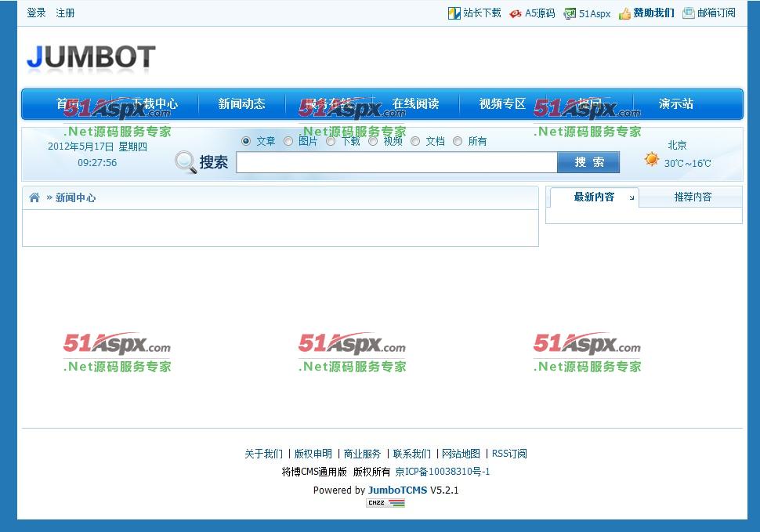Open 视频专区 in navigation bar
The image size is (760, 532).
click(x=502, y=103)
